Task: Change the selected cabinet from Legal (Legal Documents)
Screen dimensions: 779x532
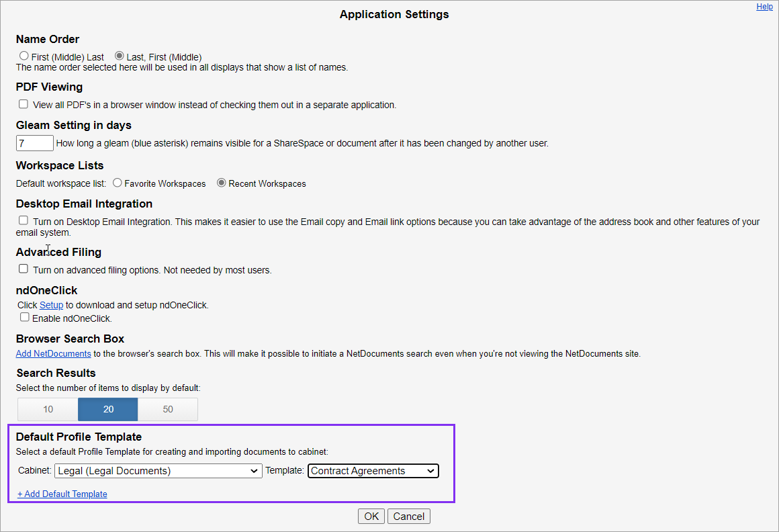Action: (x=158, y=471)
